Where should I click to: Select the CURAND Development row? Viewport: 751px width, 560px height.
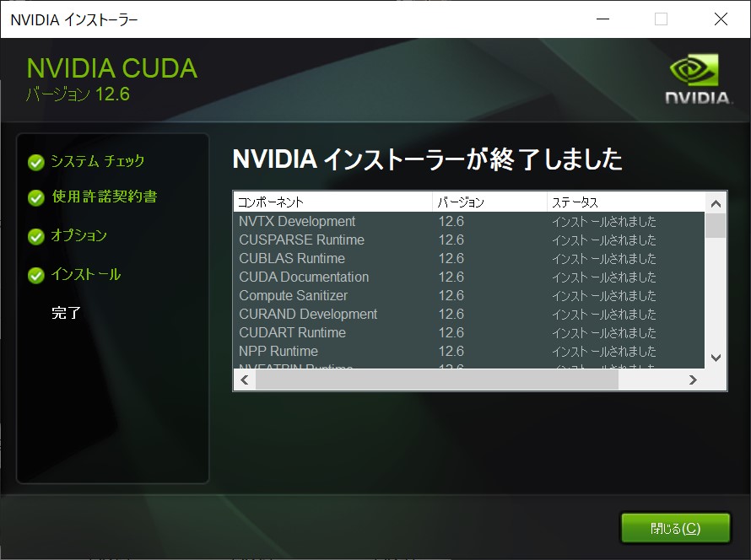(x=469, y=314)
